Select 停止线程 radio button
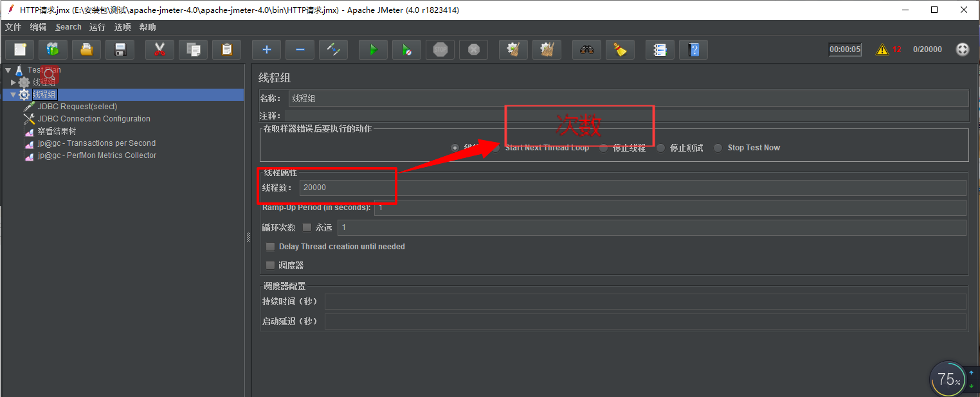The width and height of the screenshot is (980, 397). [603, 148]
